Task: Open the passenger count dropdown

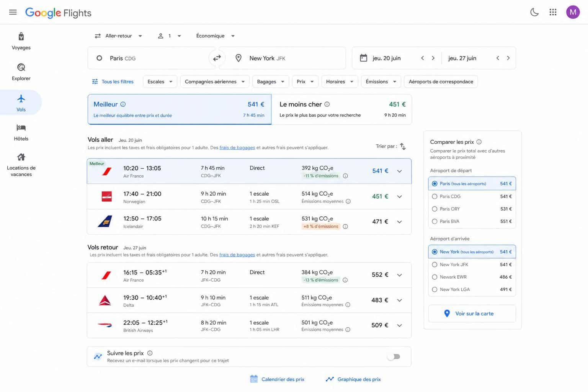Action: coord(170,36)
